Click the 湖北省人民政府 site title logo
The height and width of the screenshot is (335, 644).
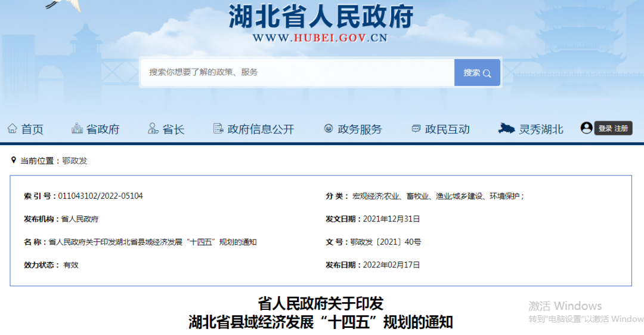click(x=321, y=17)
